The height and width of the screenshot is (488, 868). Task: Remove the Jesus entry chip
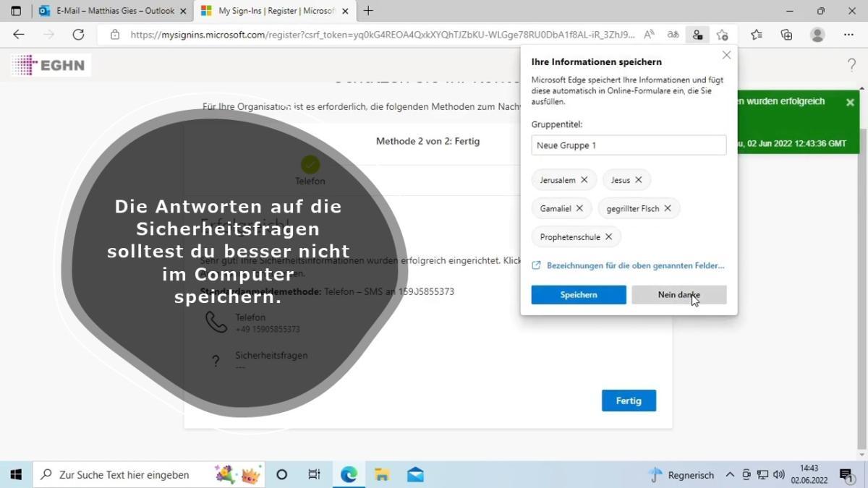(x=639, y=180)
